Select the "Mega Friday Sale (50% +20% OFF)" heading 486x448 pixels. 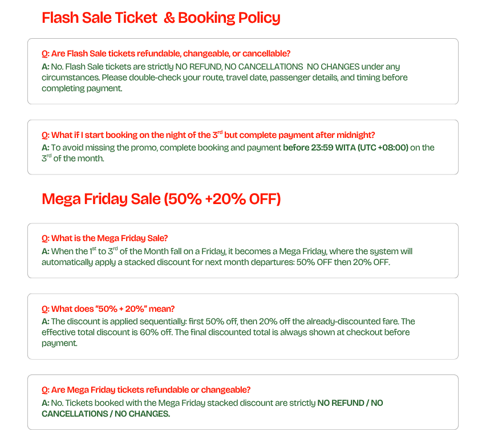pos(161,199)
